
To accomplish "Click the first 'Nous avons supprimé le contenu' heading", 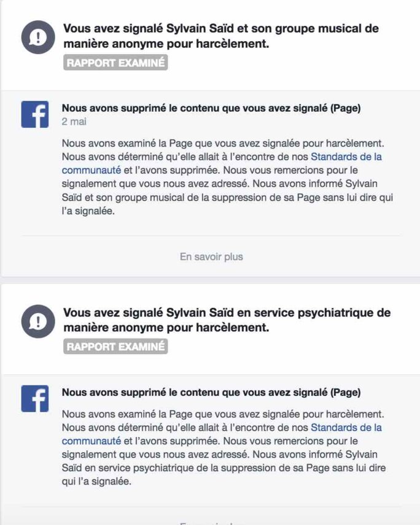I will click(x=211, y=108).
